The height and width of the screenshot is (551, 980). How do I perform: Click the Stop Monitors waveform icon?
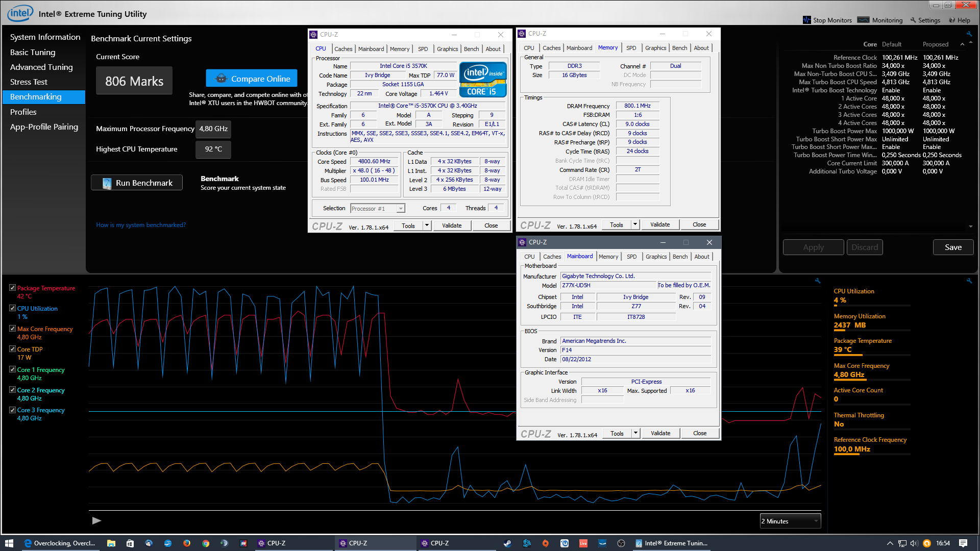click(x=806, y=20)
